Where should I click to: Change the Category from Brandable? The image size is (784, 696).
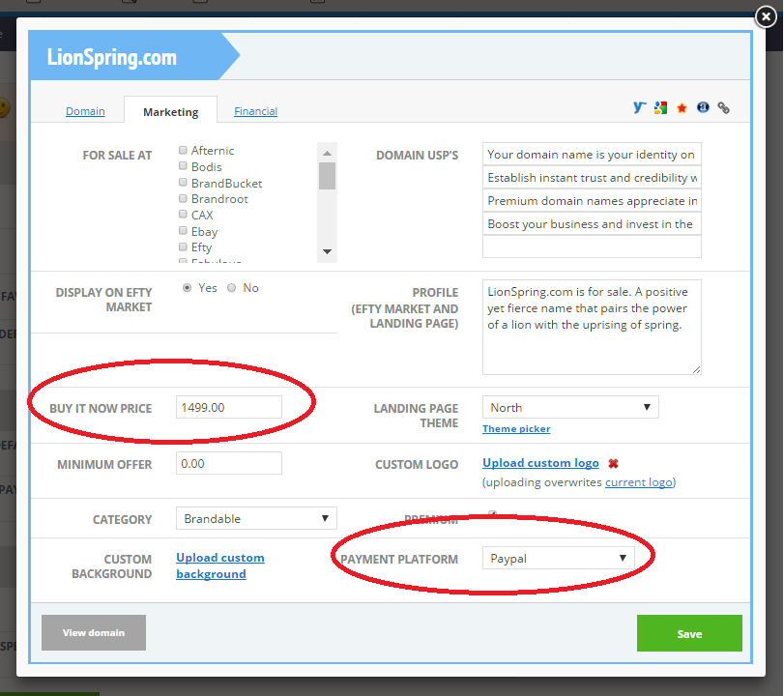(x=256, y=519)
